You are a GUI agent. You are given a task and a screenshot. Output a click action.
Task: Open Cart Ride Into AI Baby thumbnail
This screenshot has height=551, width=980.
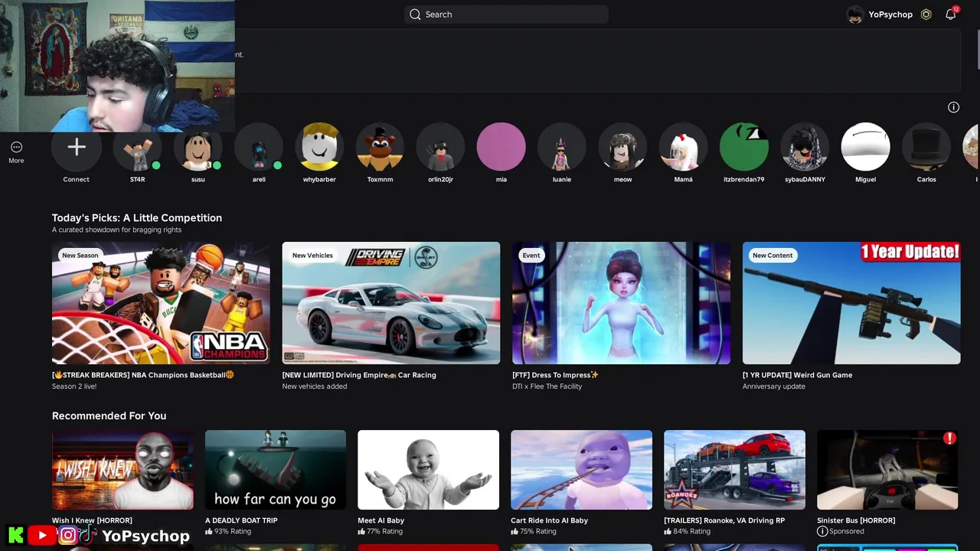[581, 470]
